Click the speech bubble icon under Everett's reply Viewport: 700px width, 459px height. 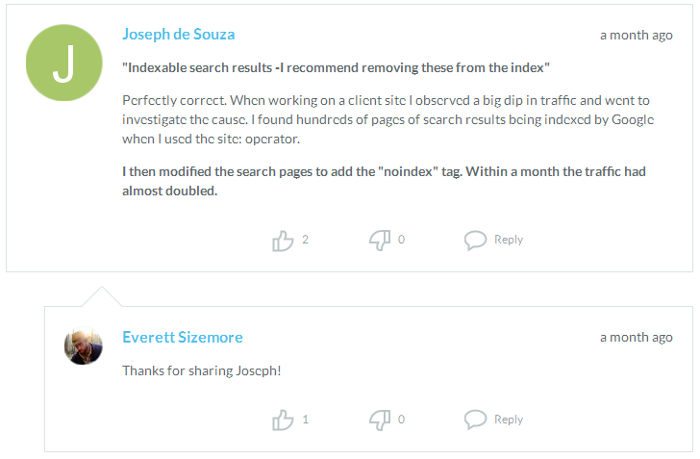[x=475, y=420]
